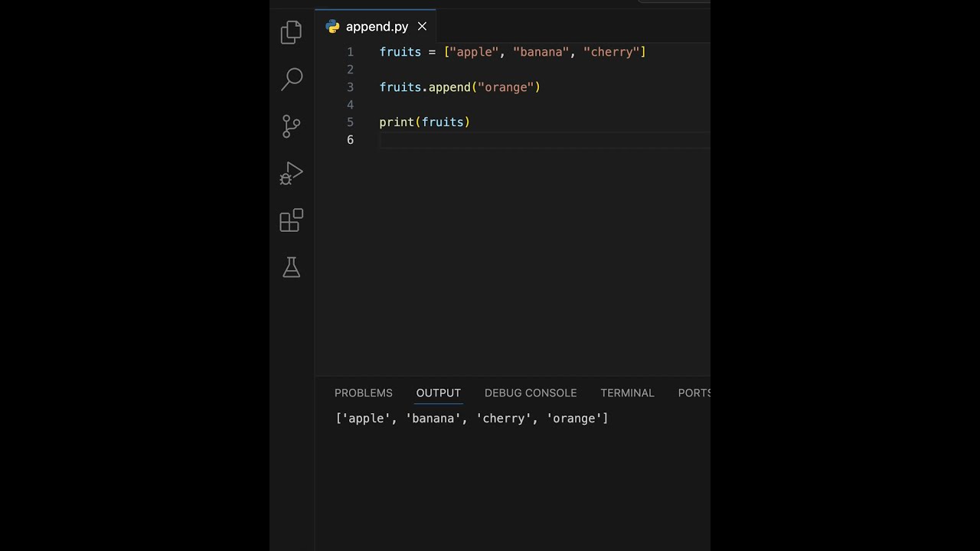
Task: Switch to the DEBUG CONSOLE tab
Action: point(531,393)
